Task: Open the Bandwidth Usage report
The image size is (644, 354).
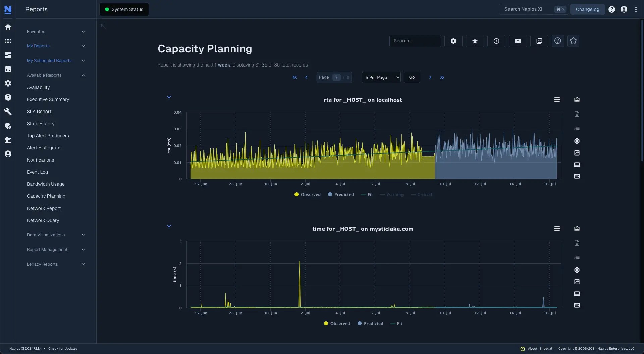Action: point(46,184)
